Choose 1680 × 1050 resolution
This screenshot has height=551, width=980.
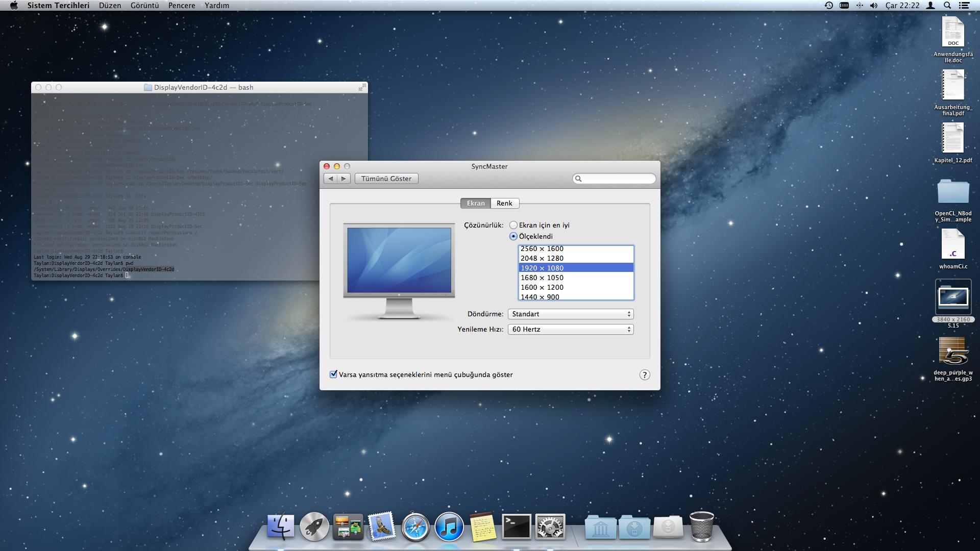pos(542,278)
